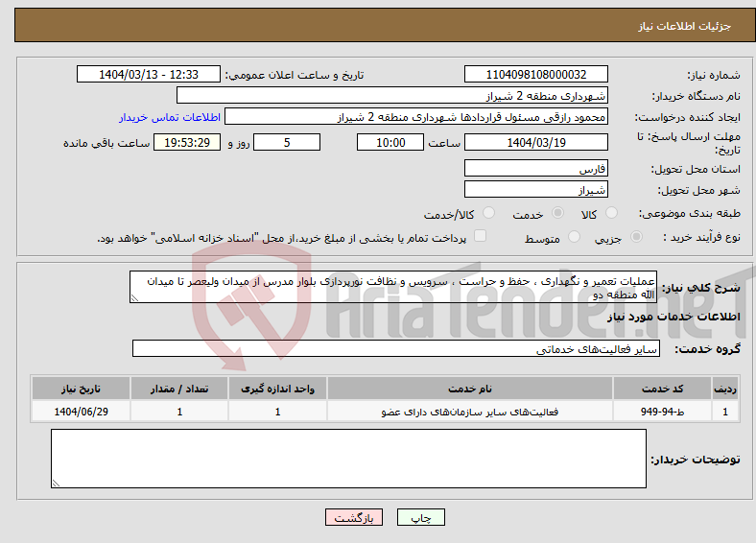Screen dimensions: 756x543
Task: Click the ساعت باقی مانده label
Action: coord(106,143)
